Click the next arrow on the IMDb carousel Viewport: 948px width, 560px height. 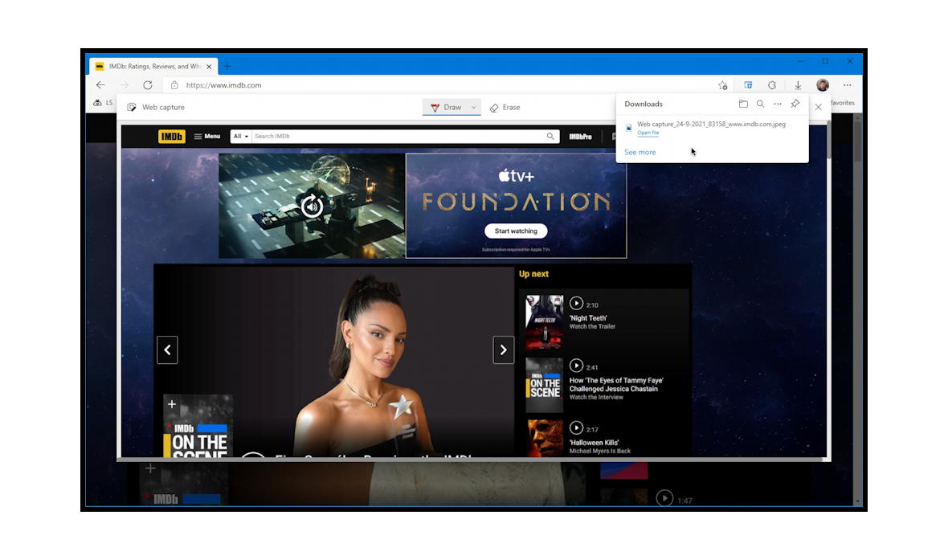504,349
